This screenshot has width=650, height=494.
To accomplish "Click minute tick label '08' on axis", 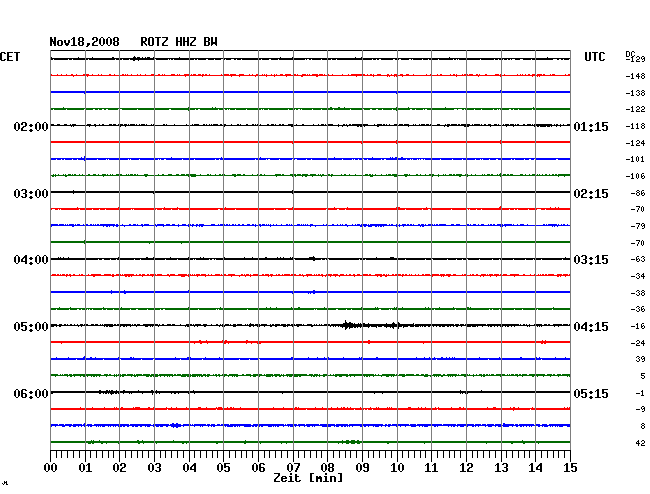I will 327,467.
